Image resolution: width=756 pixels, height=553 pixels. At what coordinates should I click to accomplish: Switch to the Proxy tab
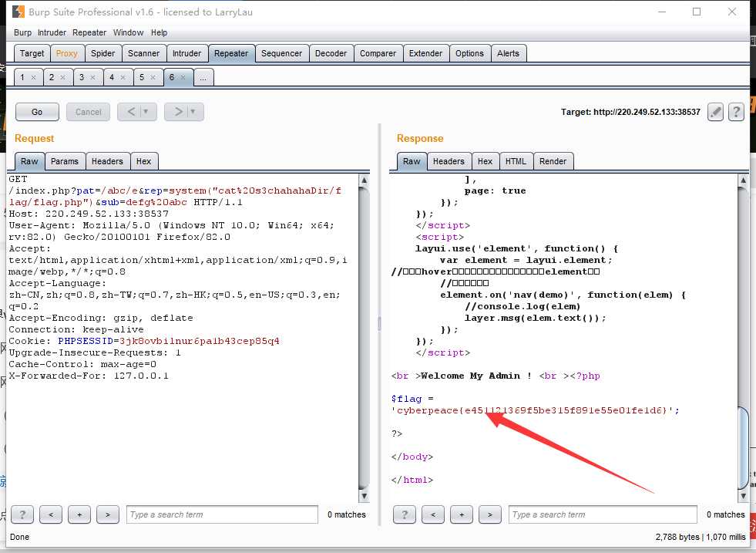pyautogui.click(x=66, y=53)
